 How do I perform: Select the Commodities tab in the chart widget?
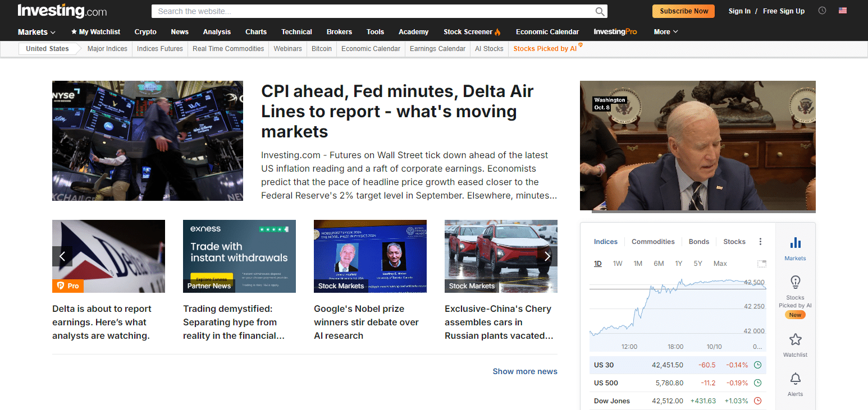tap(653, 242)
